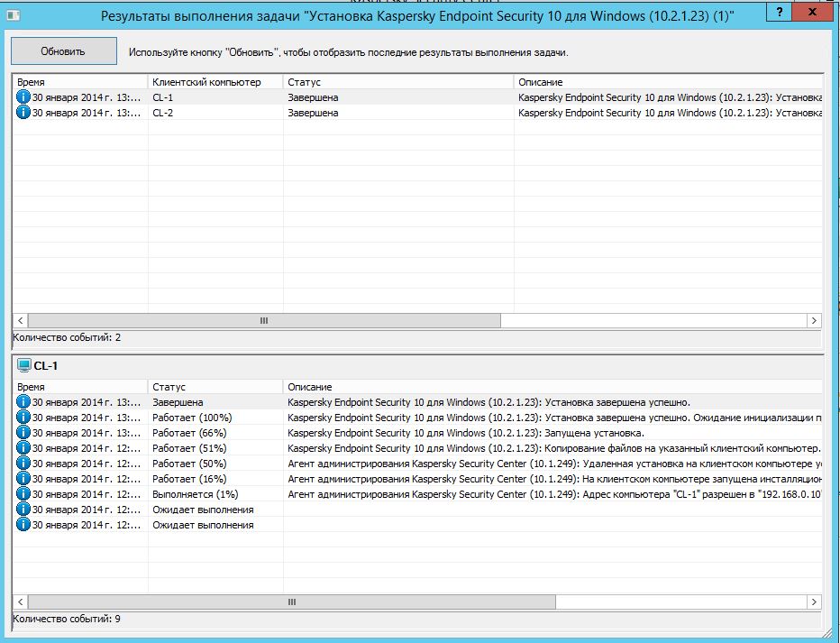Select the Работает (66%) status cell
Viewport: 840px width, 643px height.
click(189, 433)
